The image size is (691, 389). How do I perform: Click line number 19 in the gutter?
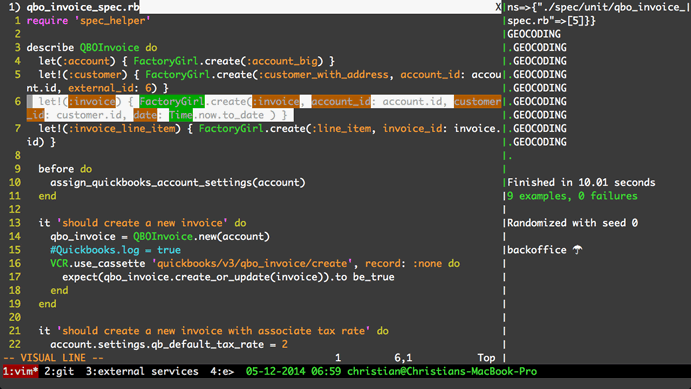point(15,304)
